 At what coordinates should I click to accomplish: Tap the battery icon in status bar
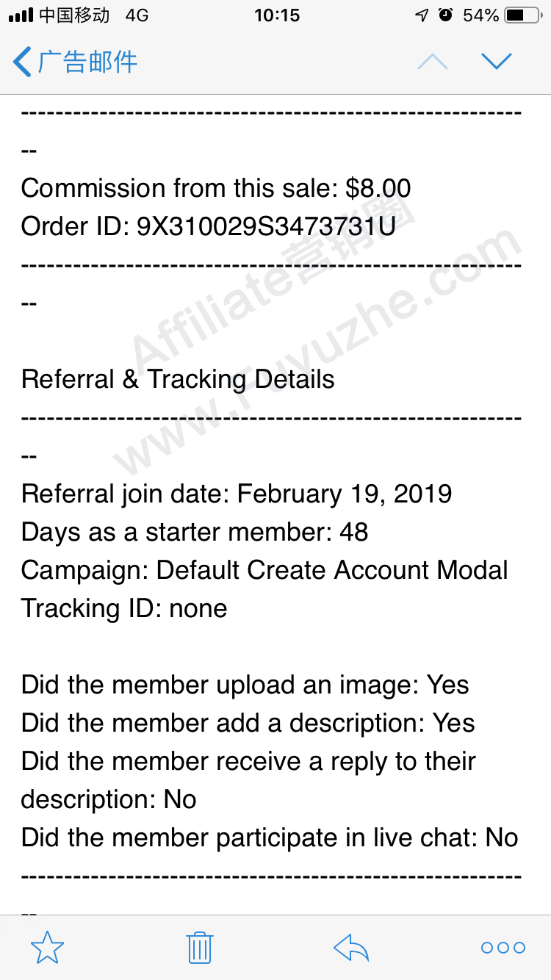tap(525, 15)
